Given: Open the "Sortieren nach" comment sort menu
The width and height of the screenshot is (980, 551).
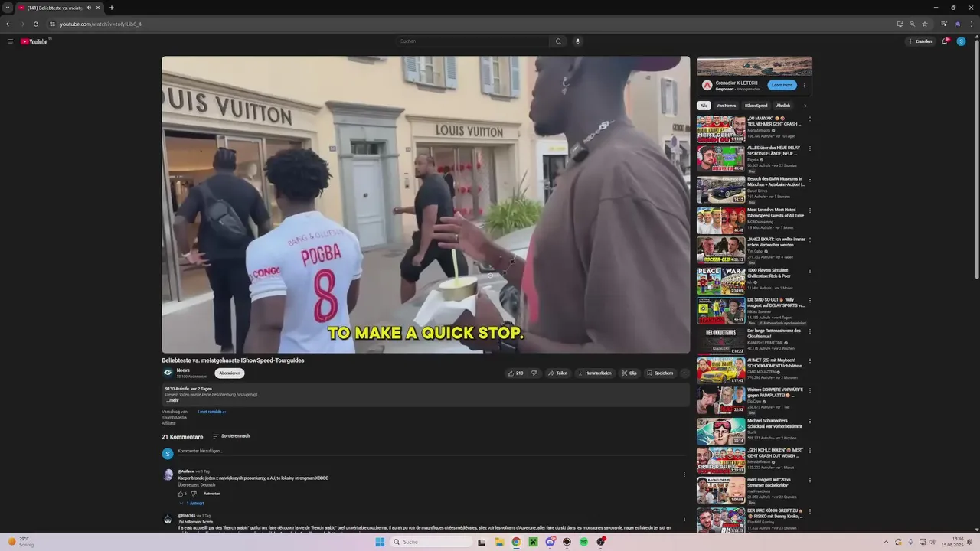Looking at the screenshot, I should point(231,436).
